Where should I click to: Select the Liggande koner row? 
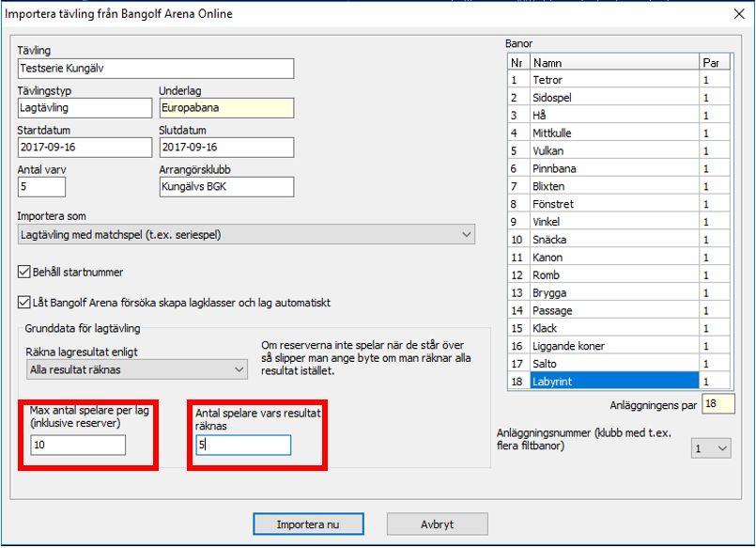click(619, 346)
